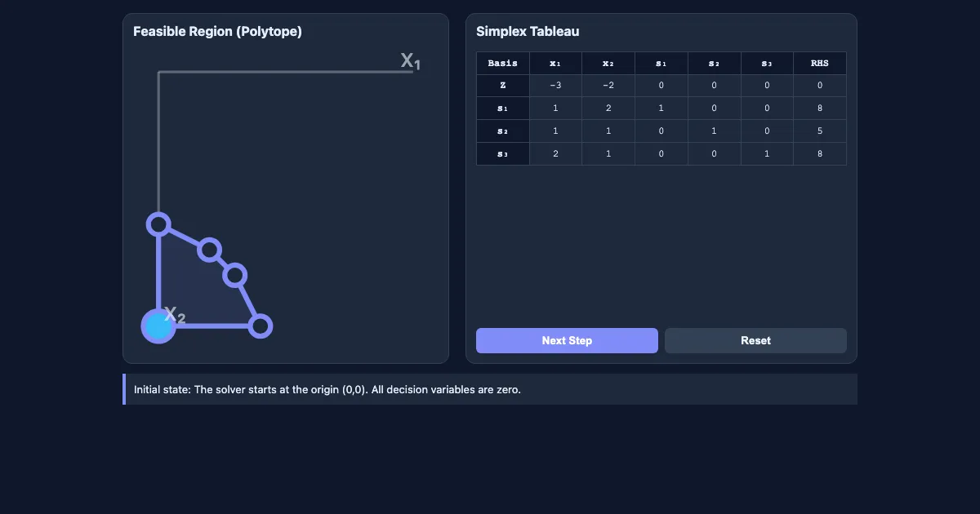Click the s₁ column header
This screenshot has height=514, width=980.
pos(661,64)
